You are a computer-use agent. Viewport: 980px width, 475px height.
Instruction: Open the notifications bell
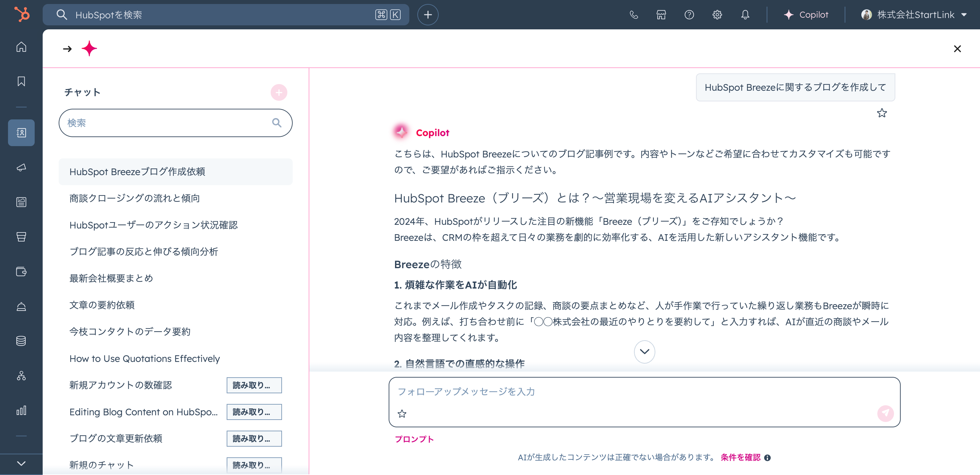point(745,15)
